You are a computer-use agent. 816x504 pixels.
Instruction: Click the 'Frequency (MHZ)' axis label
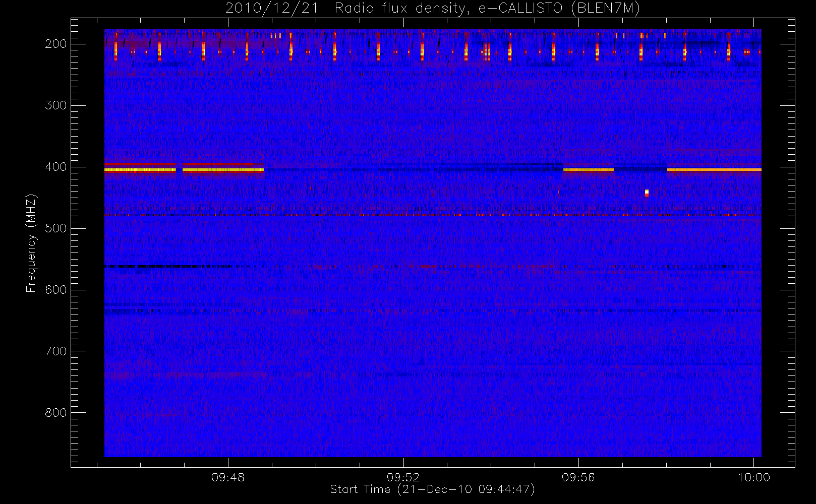click(31, 242)
